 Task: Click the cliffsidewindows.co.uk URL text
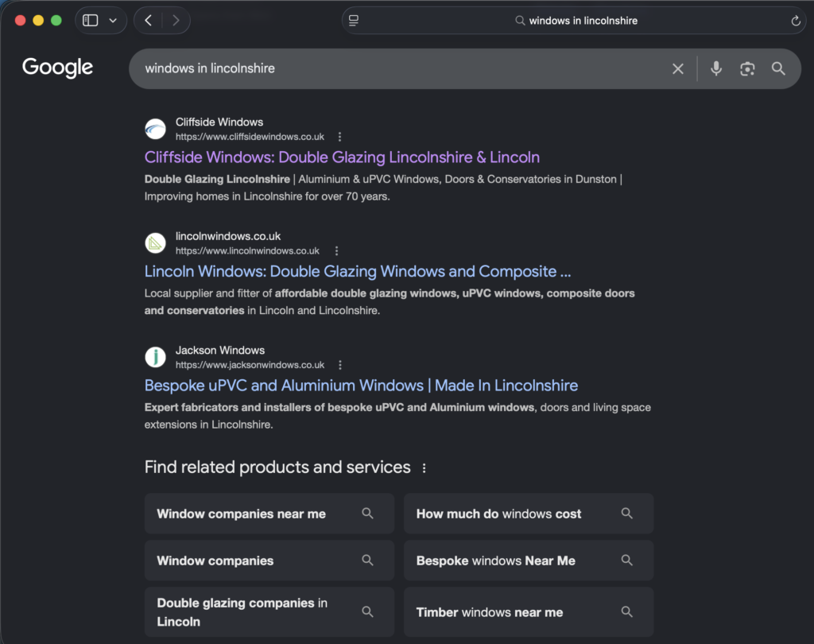tap(250, 137)
